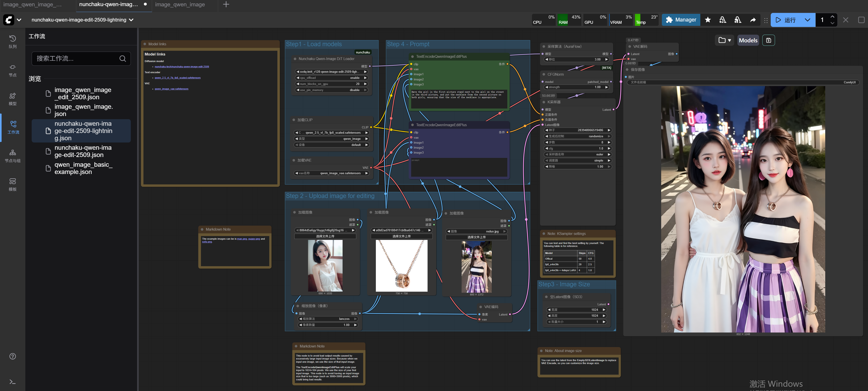Click the star favorite icon next to Manager
The height and width of the screenshot is (391, 868).
coord(708,20)
